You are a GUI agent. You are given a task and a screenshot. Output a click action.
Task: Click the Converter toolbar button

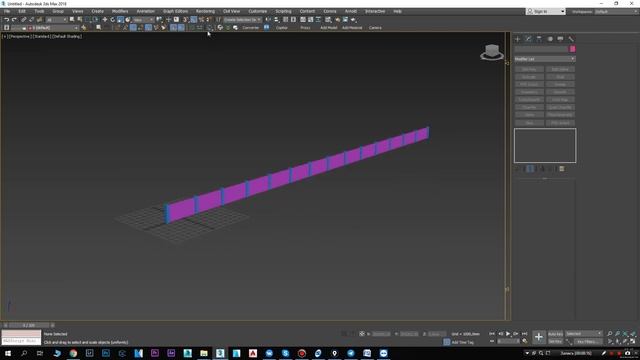[x=251, y=28]
